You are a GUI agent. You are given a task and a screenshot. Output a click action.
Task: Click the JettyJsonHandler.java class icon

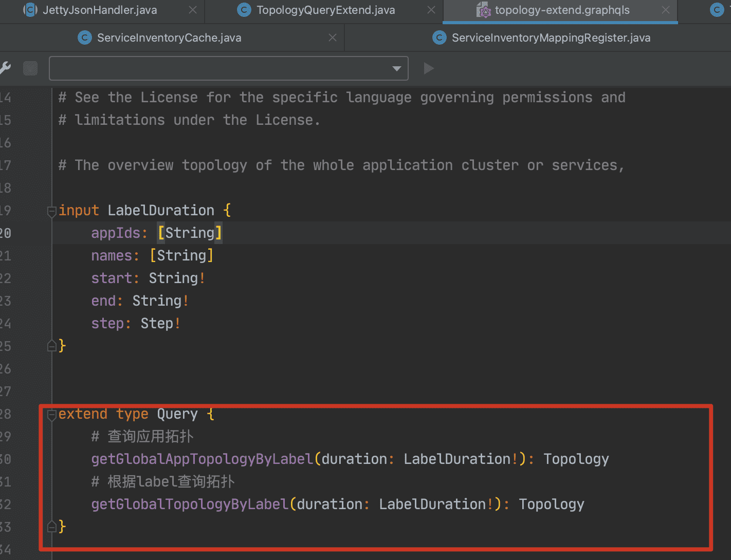(x=31, y=10)
